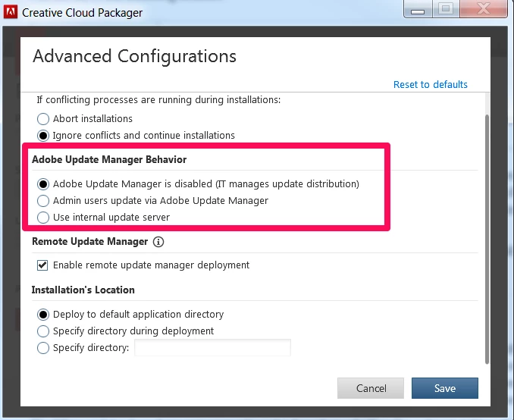This screenshot has width=514, height=420.
Task: Select the Specify directory radio option
Action: 43,348
